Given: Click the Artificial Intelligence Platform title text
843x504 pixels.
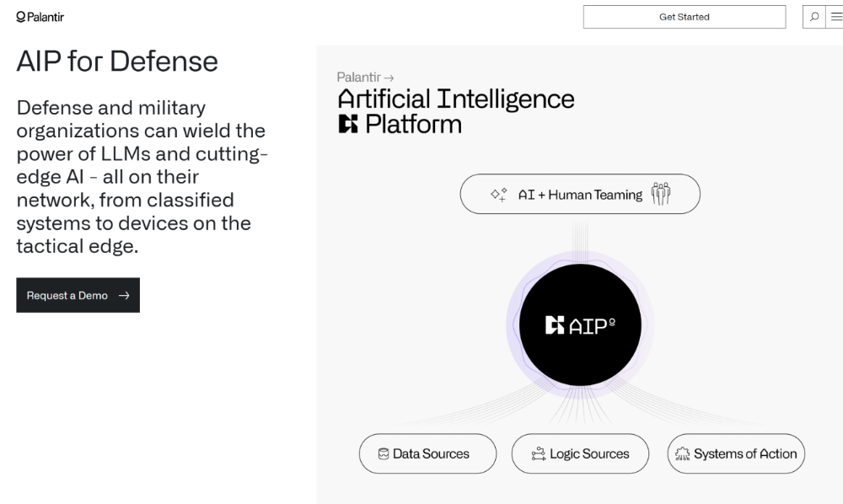Looking at the screenshot, I should pos(455,99).
